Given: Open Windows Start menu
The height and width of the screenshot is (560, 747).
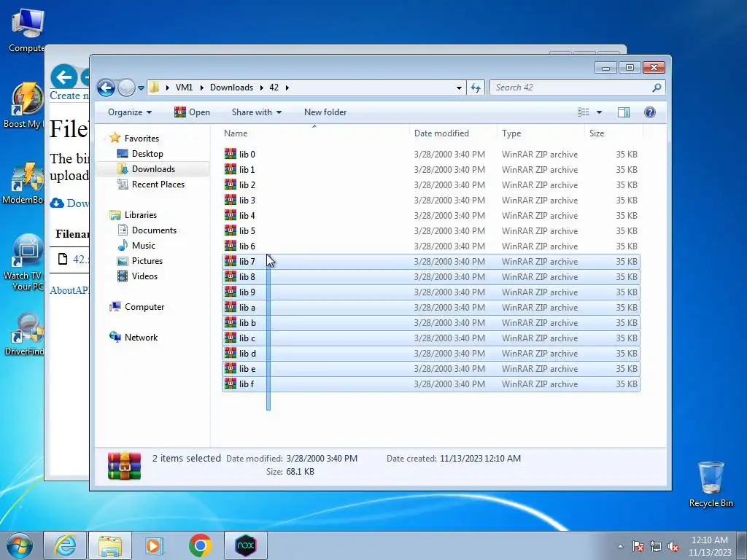Looking at the screenshot, I should tap(20, 545).
